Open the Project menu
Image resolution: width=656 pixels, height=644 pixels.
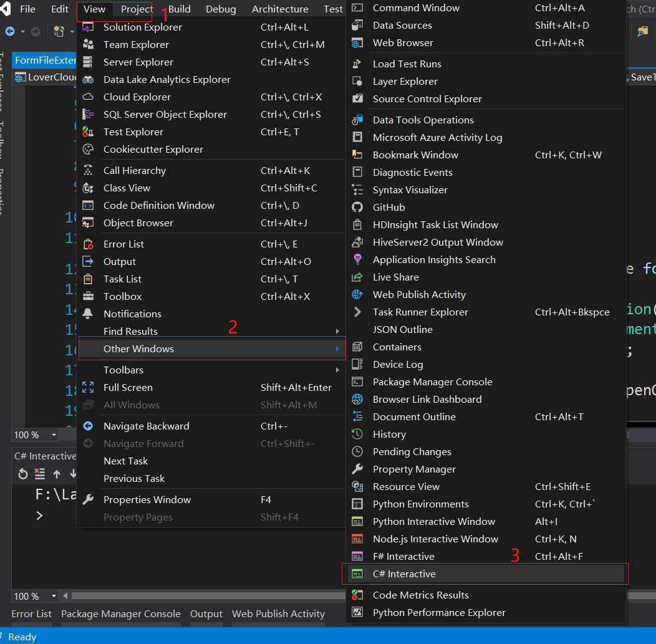[x=137, y=9]
